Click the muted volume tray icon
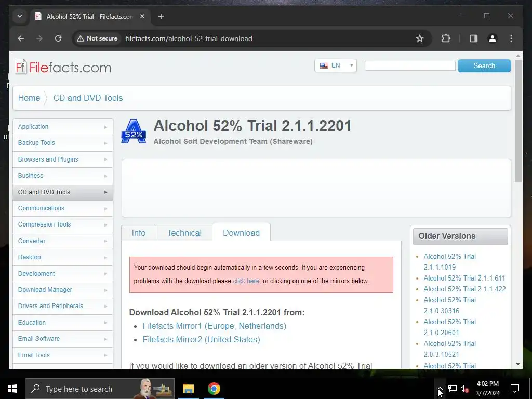 pyautogui.click(x=464, y=389)
